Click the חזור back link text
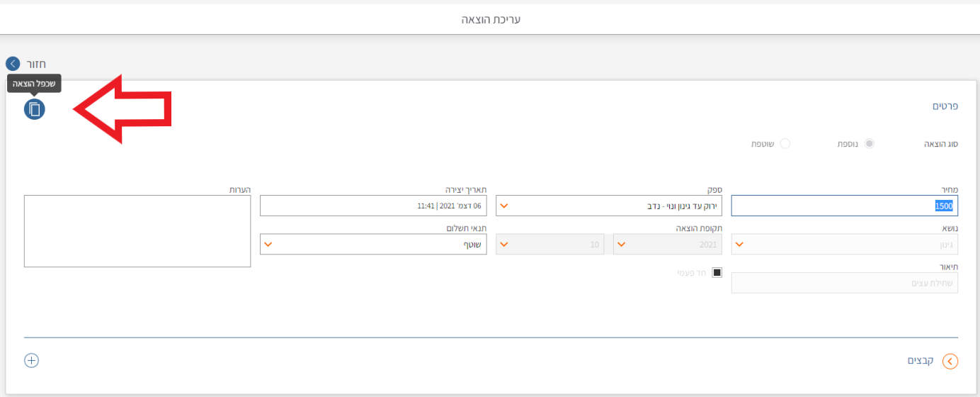This screenshot has width=980, height=397. (37, 64)
